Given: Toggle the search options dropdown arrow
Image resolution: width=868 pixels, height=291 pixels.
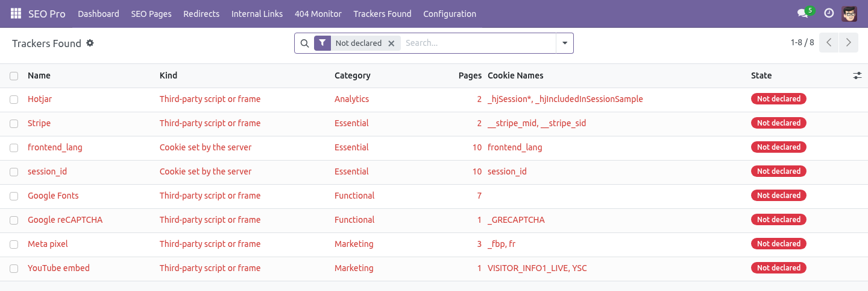Looking at the screenshot, I should click(x=565, y=43).
